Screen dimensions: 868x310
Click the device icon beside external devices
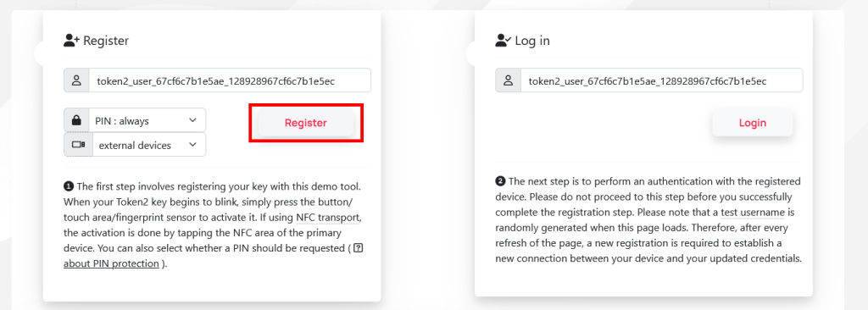coord(79,145)
